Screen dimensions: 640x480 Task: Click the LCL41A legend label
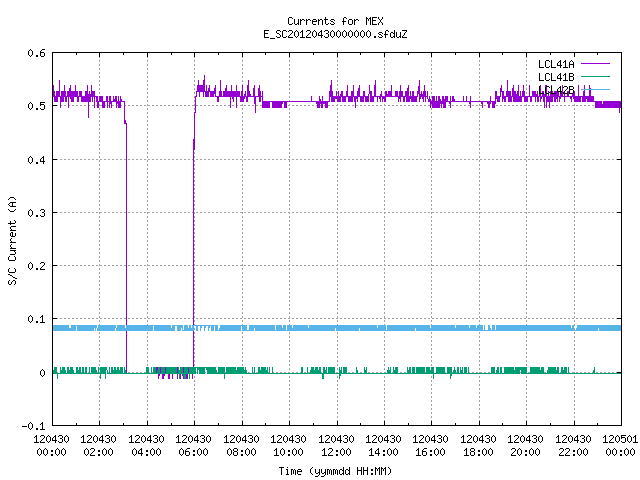click(x=556, y=64)
